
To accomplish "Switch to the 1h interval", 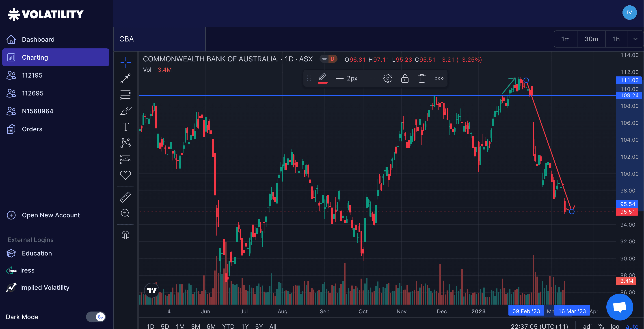I will tap(616, 39).
